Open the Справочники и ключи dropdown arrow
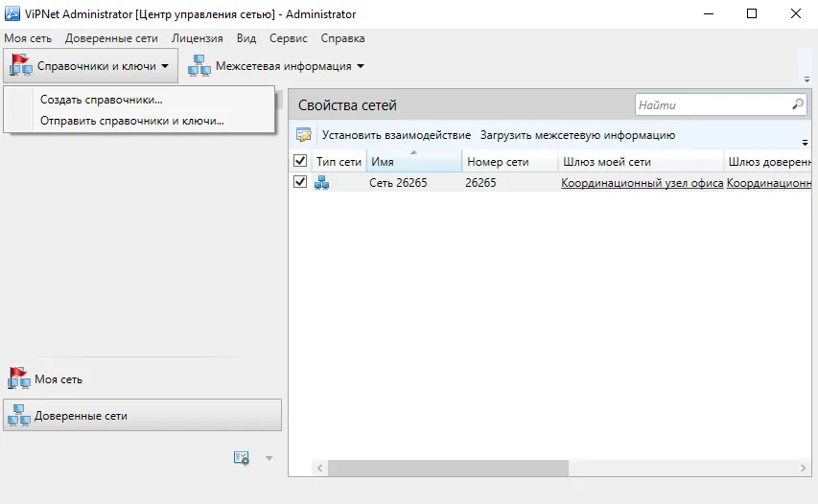 click(165, 66)
